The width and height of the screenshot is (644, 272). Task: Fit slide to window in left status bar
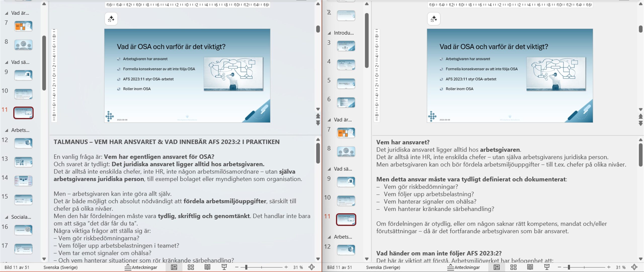pos(311,267)
